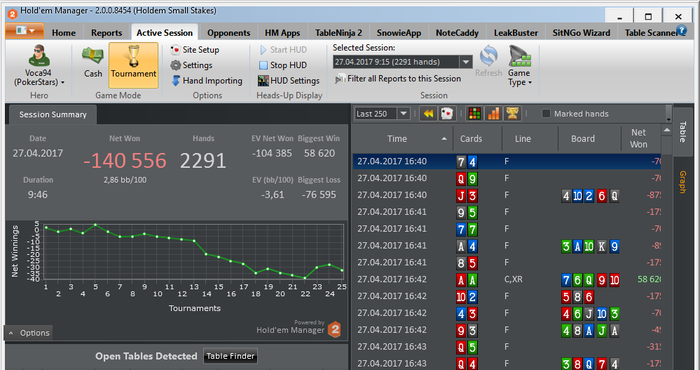Open the Settings gear option
The image size is (700, 370).
(191, 65)
